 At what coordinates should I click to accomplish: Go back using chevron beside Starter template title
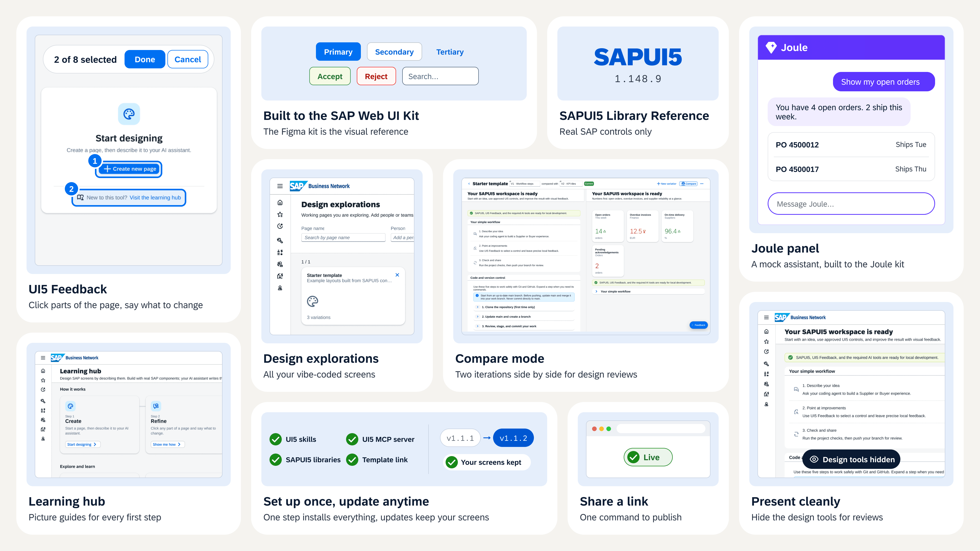pos(469,184)
